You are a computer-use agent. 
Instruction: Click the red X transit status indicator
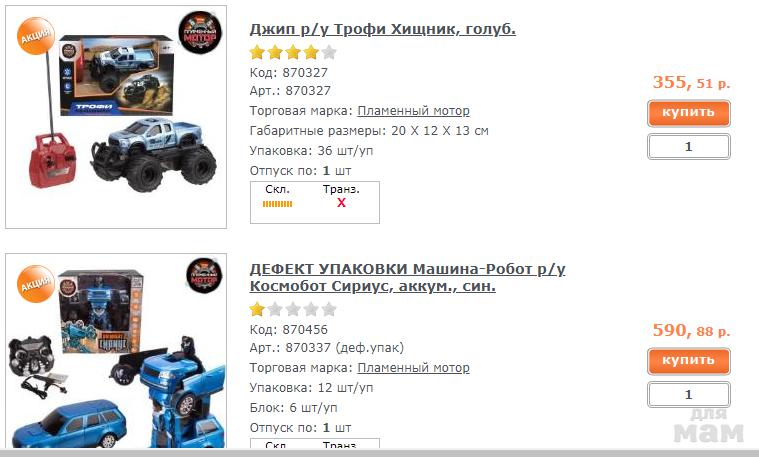click(341, 203)
